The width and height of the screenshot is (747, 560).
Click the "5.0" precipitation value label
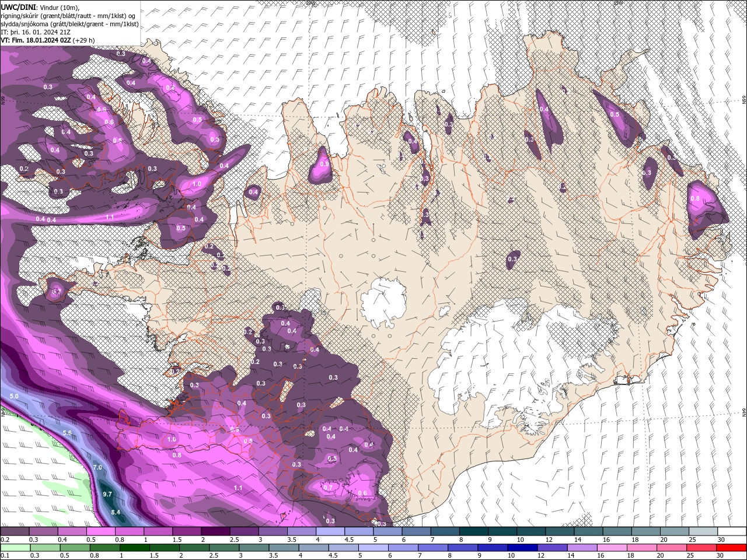(x=15, y=396)
